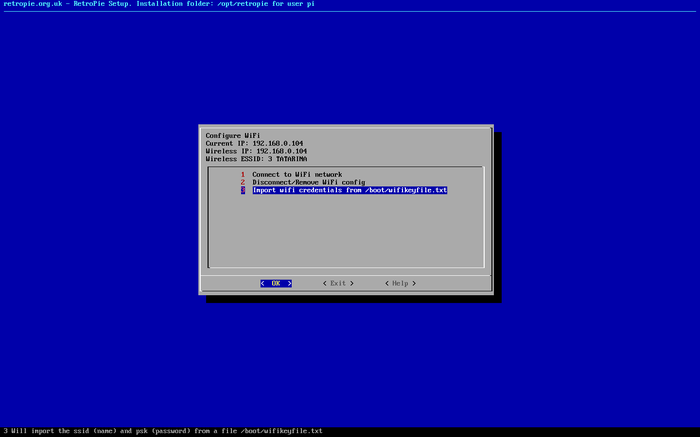Select Import wifi credentials from wifikeyfile.txt
Image resolution: width=700 pixels, height=437 pixels.
point(349,190)
